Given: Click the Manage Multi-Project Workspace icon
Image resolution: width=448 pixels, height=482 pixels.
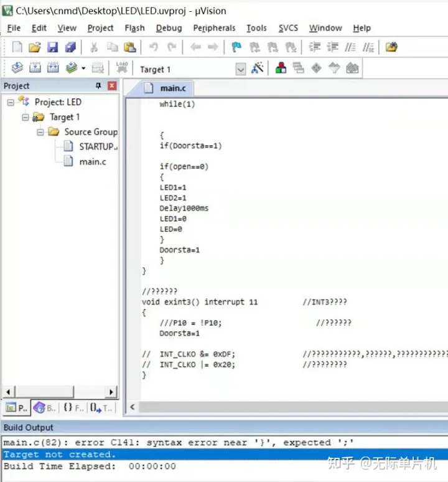Looking at the screenshot, I should (298, 68).
